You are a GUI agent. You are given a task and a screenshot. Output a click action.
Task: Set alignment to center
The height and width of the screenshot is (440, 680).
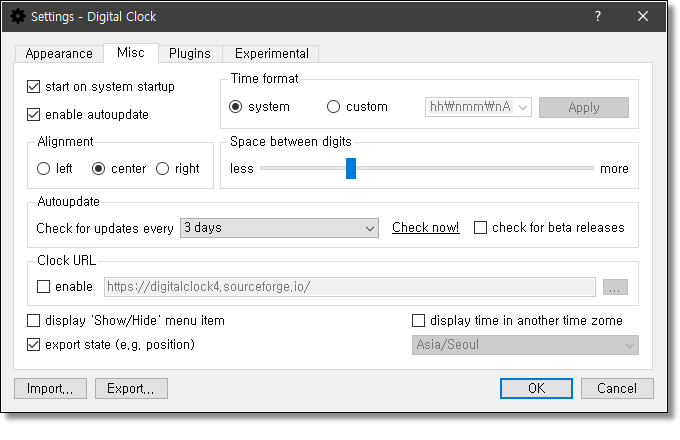pos(98,168)
